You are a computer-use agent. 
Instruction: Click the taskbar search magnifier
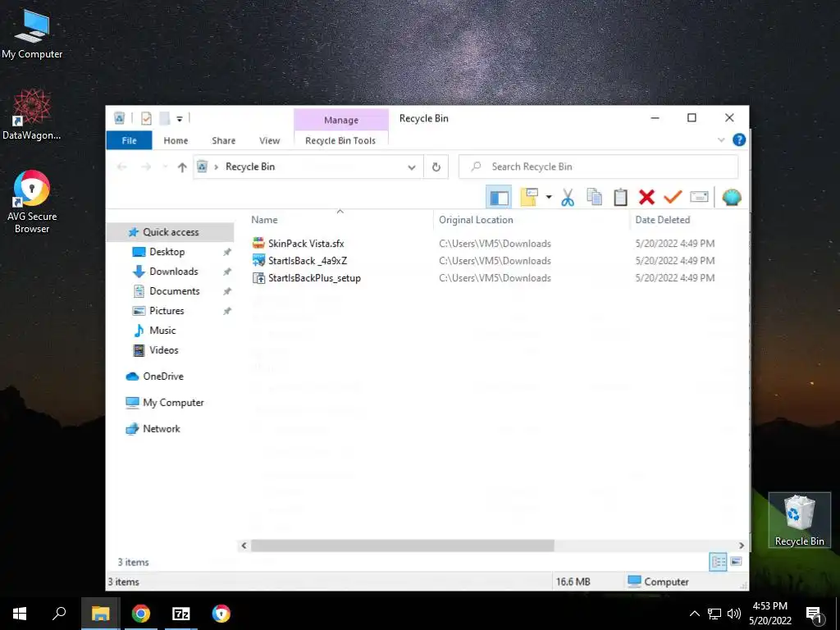click(59, 614)
